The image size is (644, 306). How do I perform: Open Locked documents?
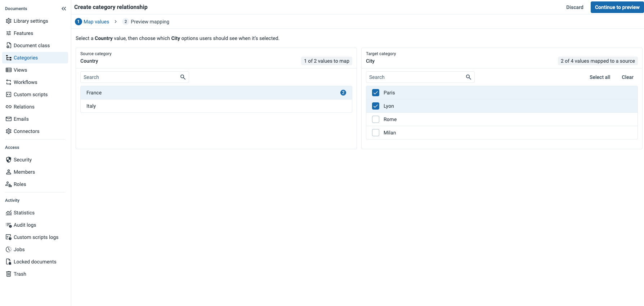point(35,262)
